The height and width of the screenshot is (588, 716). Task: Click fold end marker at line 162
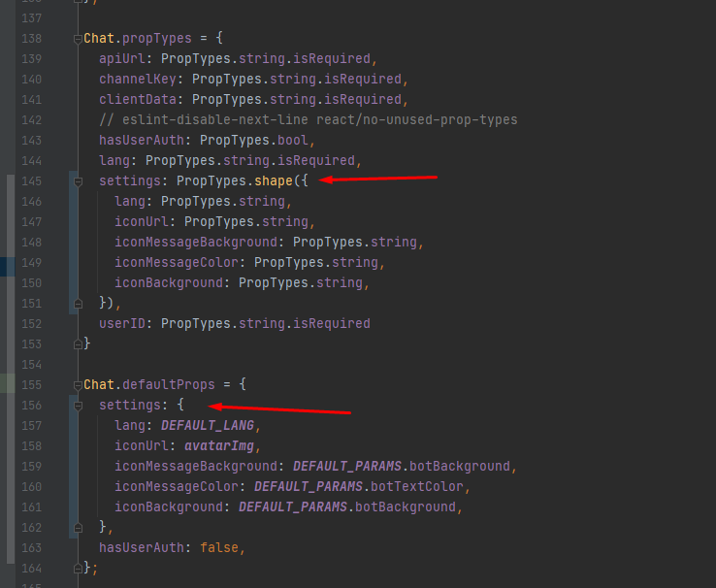click(78, 528)
